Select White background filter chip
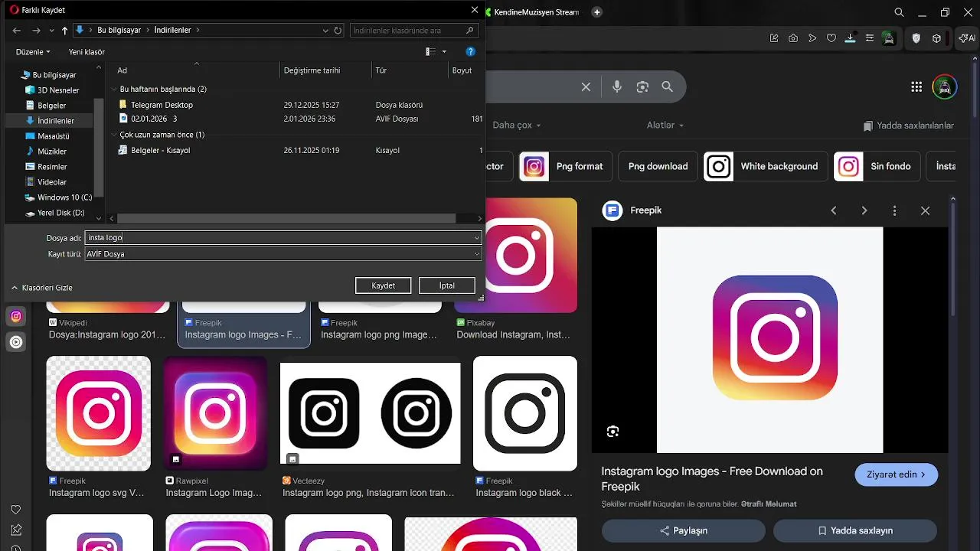Screen dimensions: 980x551 point(765,166)
